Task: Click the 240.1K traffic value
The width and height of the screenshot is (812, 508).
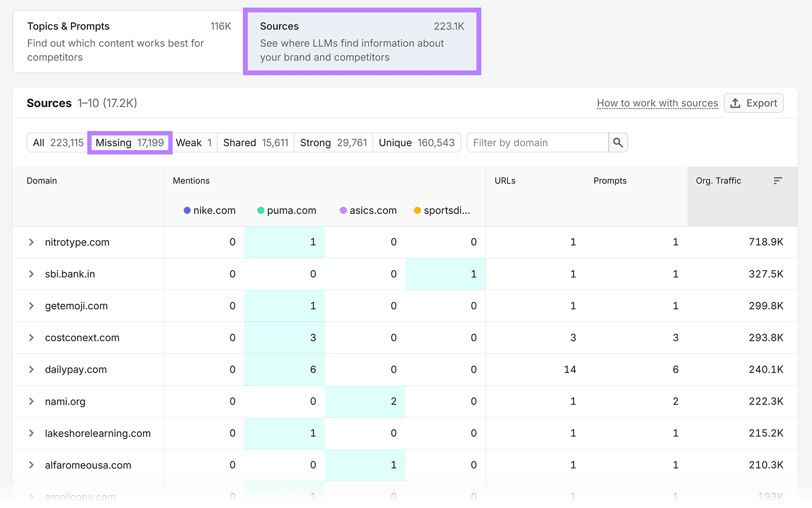Action: (766, 370)
